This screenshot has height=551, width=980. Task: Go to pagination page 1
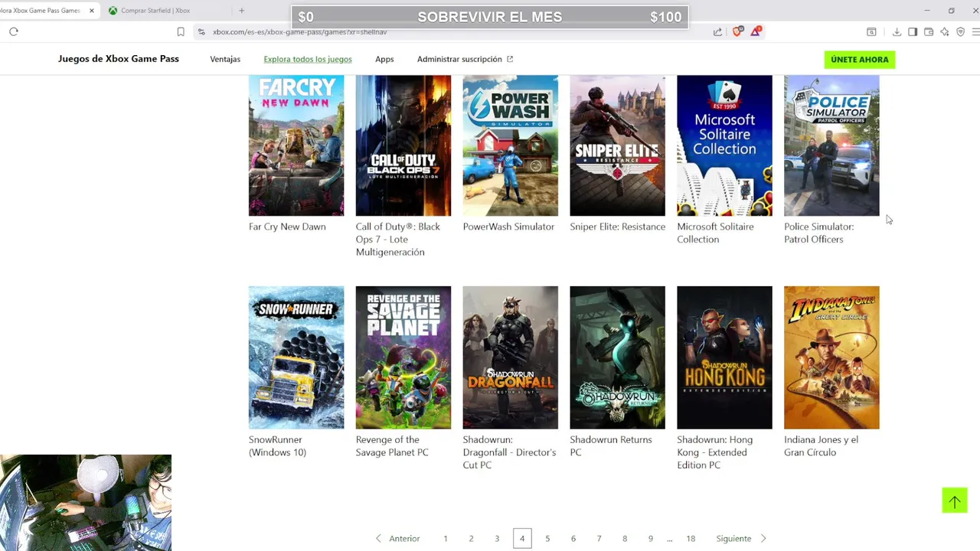(x=446, y=539)
